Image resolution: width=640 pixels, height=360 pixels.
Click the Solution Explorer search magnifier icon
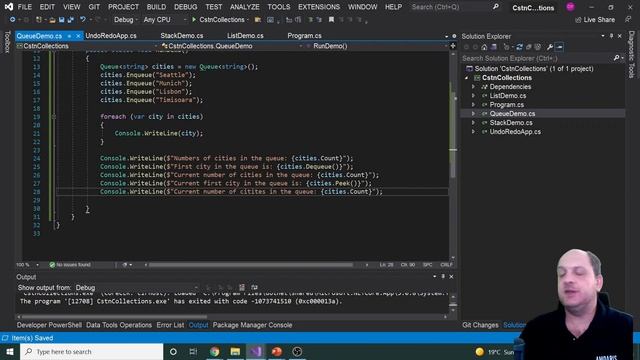coord(616,58)
